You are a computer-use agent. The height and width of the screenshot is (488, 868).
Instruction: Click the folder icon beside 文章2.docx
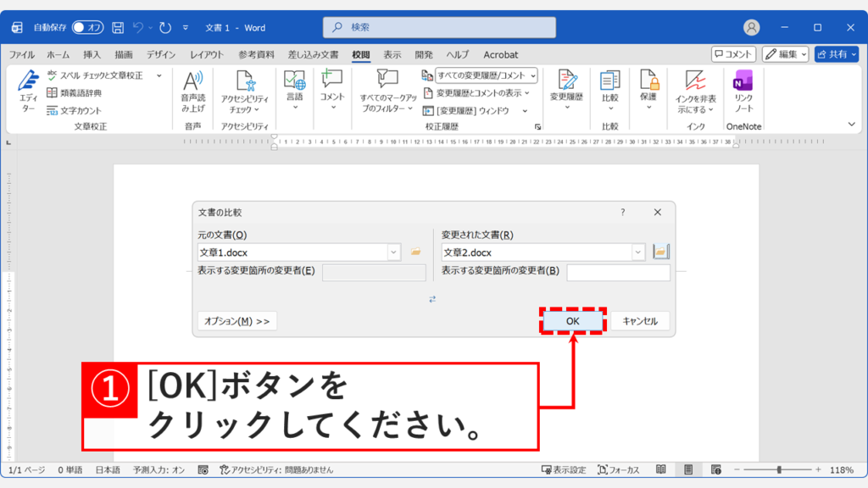660,251
